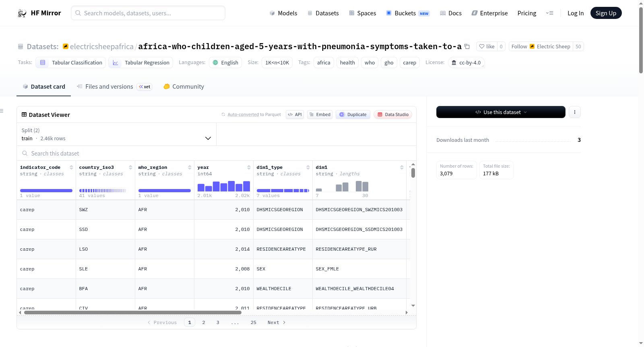
Task: Sort the dim1 column
Action: 402,167
